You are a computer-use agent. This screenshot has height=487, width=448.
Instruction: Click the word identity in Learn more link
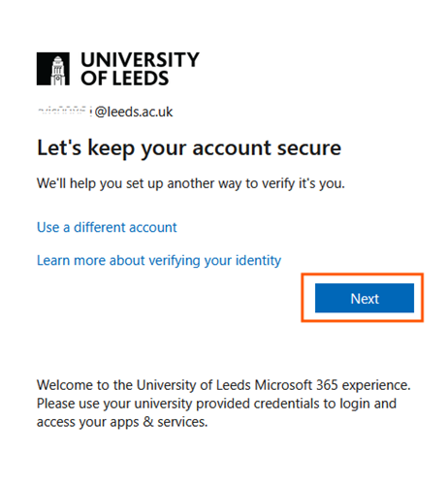[x=258, y=260]
